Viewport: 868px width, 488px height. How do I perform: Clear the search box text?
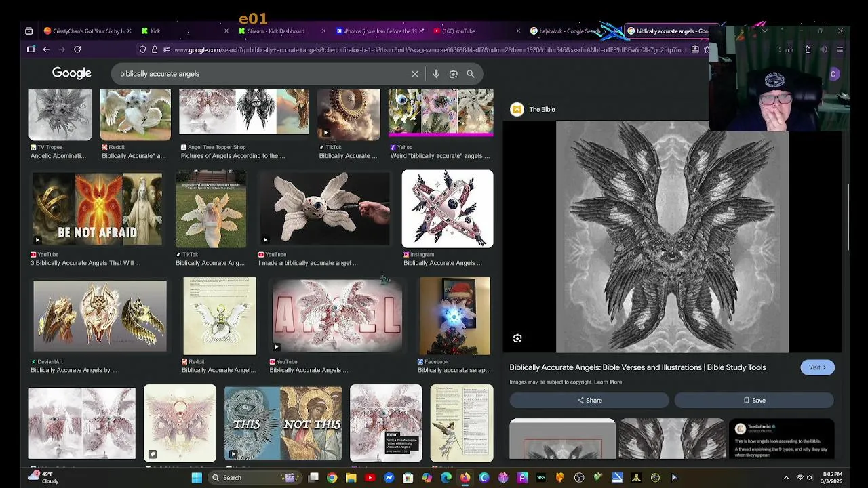coord(415,74)
